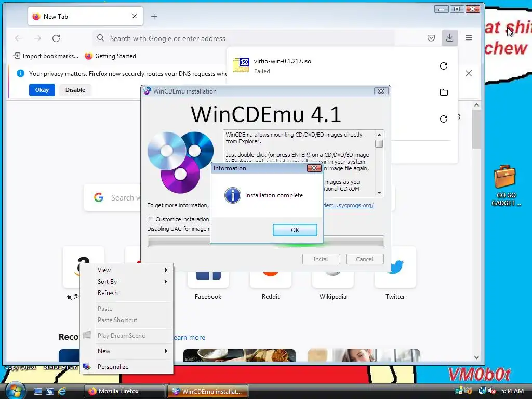This screenshot has height=399, width=532.
Task: Click Firefox page scrollbar up arrow
Action: [477, 105]
